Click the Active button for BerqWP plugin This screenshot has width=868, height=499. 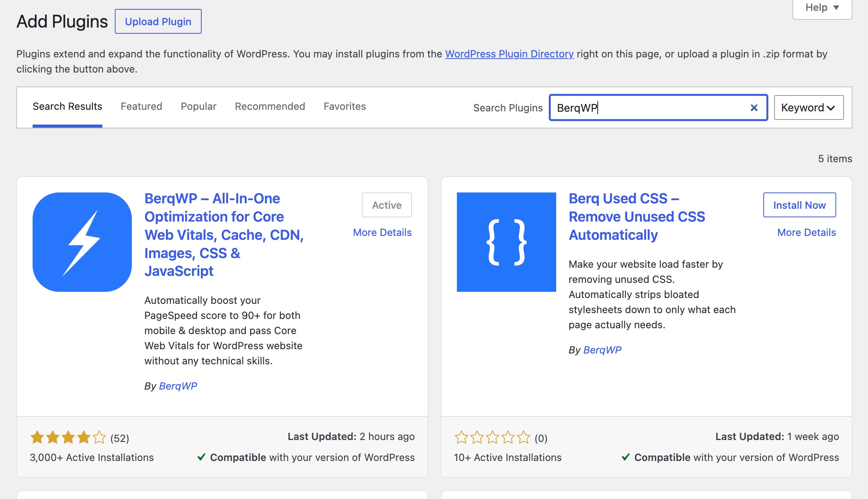[x=387, y=205]
